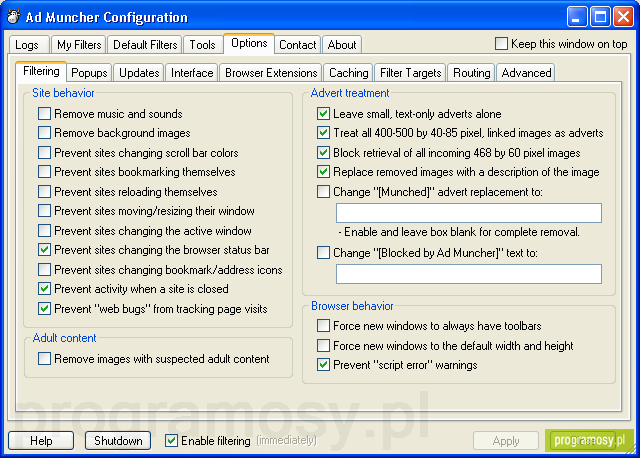Screen dimensions: 640x458
Task: Select the Tools tab
Action: pyautogui.click(x=202, y=44)
